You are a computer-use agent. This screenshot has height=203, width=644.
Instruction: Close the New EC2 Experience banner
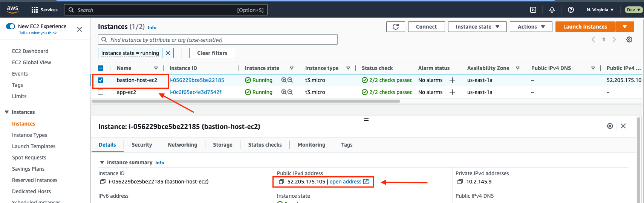pos(80,29)
